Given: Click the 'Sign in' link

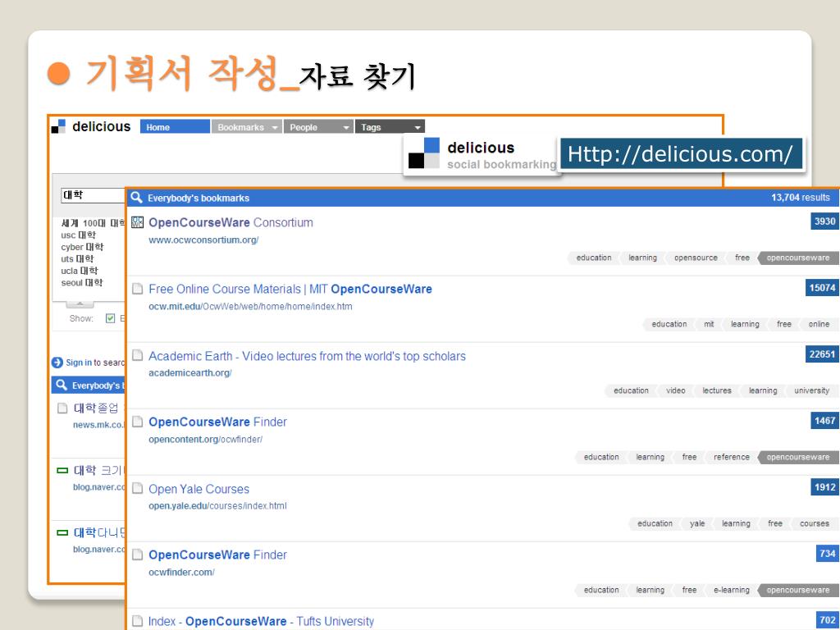Looking at the screenshot, I should 78,362.
